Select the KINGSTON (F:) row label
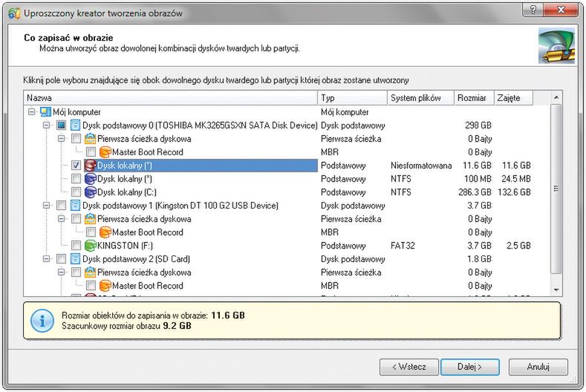The width and height of the screenshot is (586, 392). tap(125, 246)
